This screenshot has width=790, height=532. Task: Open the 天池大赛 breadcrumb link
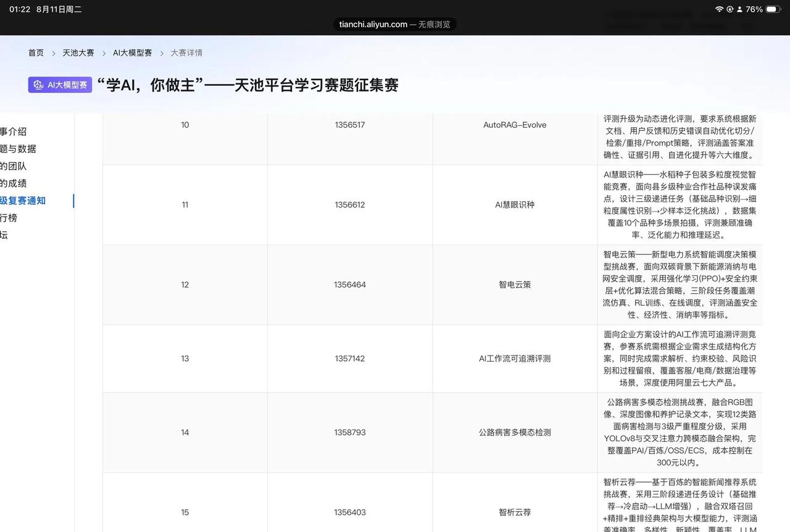click(78, 53)
